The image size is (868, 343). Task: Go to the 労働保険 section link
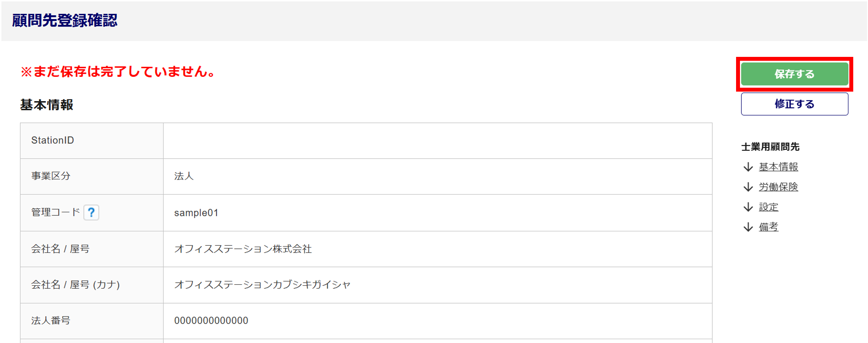tap(778, 187)
